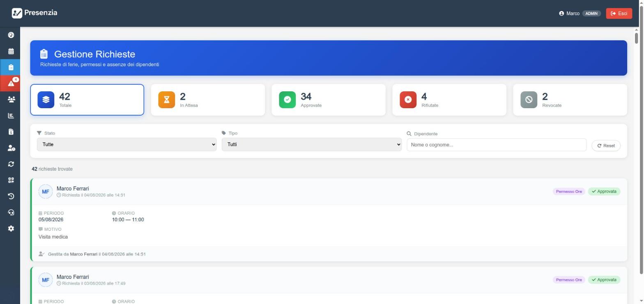Focus the Dipendente name search field

coord(497,145)
